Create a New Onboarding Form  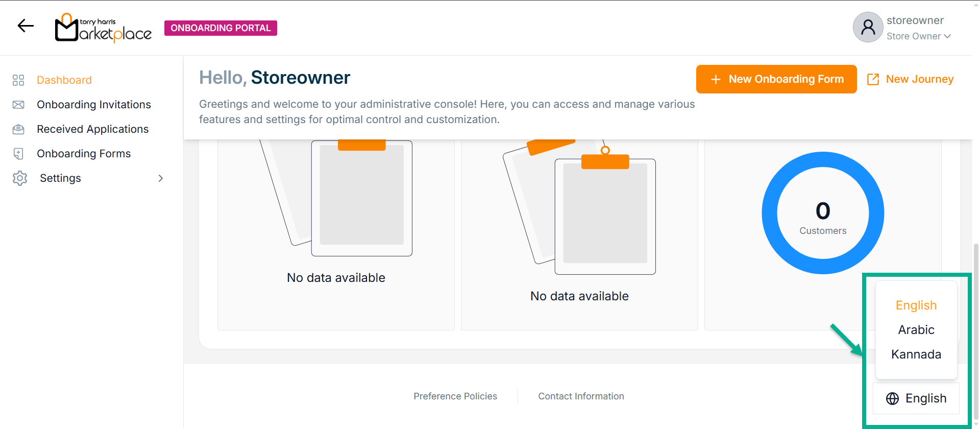click(x=776, y=79)
